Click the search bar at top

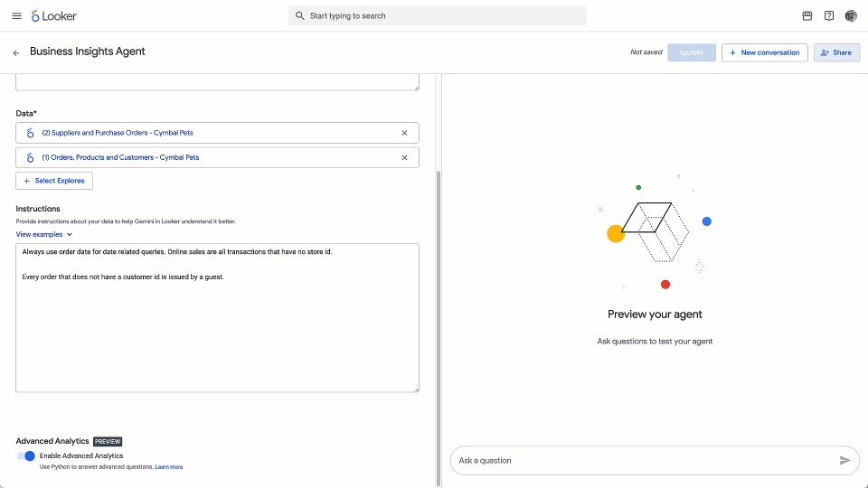click(438, 16)
